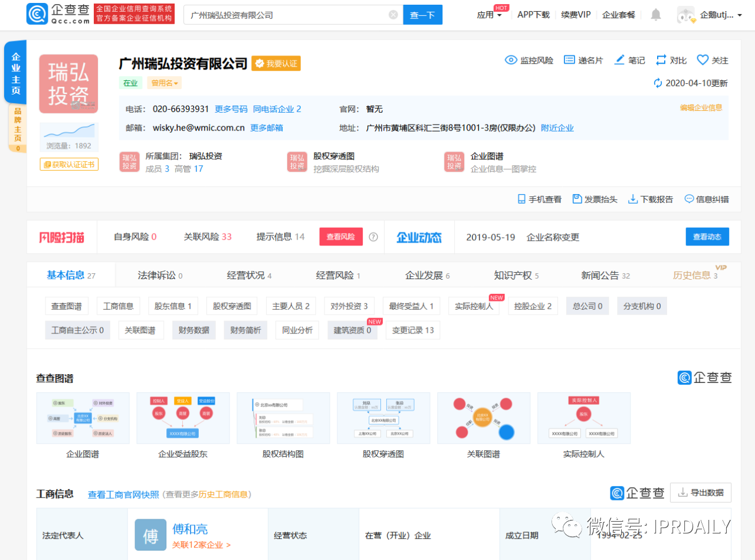This screenshot has width=755, height=560.
Task: Open legal representative 傅和亮 link
Action: click(190, 529)
